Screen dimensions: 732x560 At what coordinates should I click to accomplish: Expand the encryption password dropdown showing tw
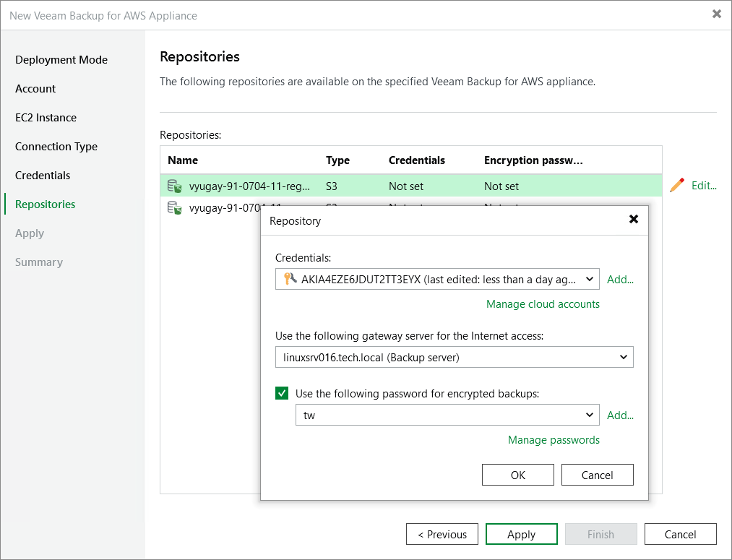pos(590,415)
